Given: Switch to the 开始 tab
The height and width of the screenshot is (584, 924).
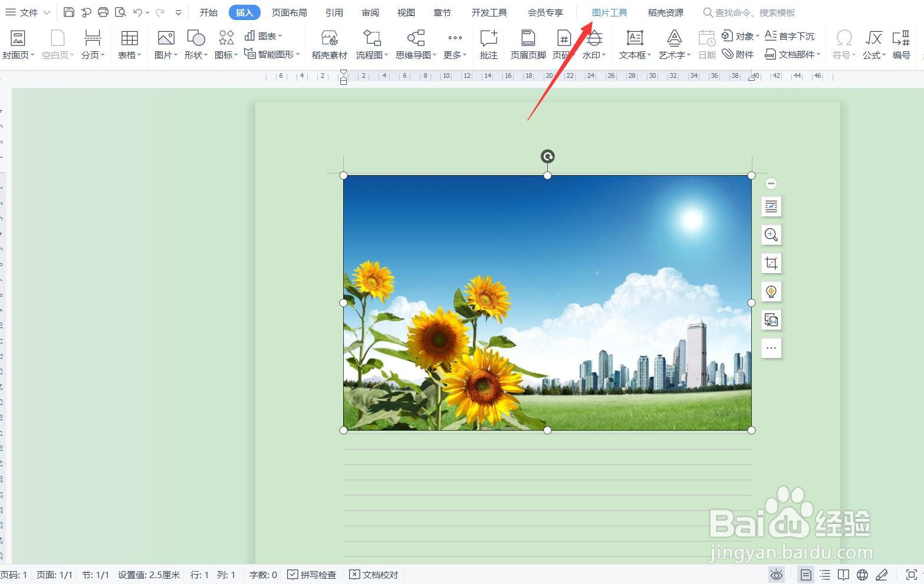Looking at the screenshot, I should (x=209, y=12).
